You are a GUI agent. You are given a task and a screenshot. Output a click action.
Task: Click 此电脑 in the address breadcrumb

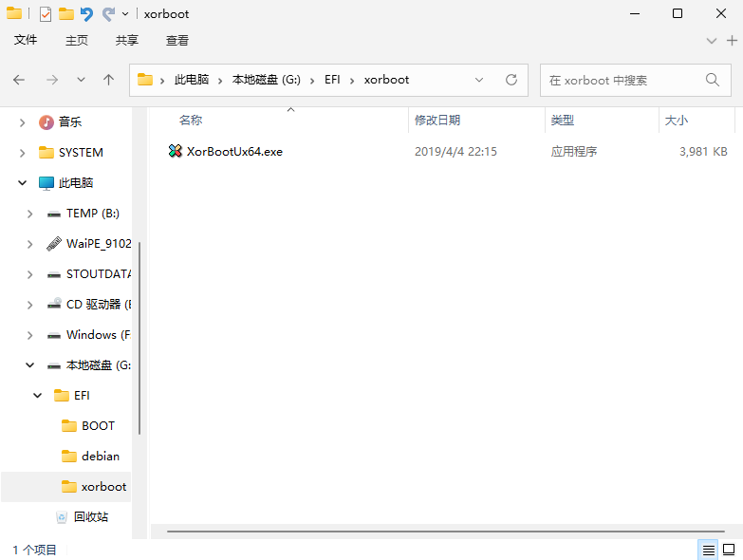click(192, 80)
